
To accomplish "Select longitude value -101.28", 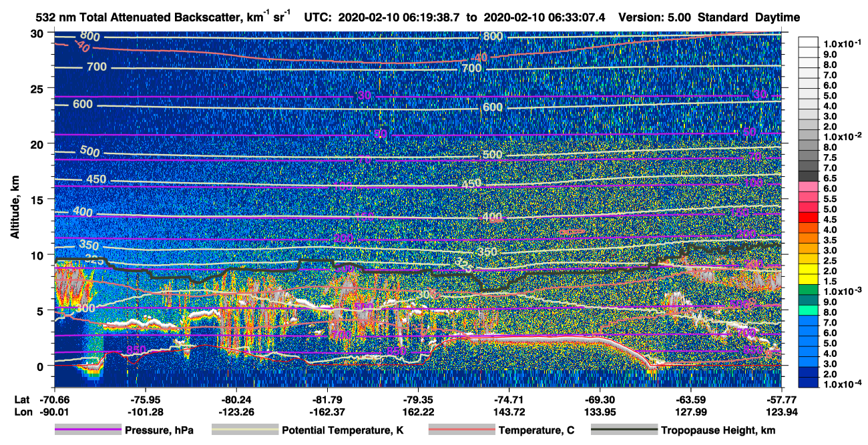I will (145, 412).
